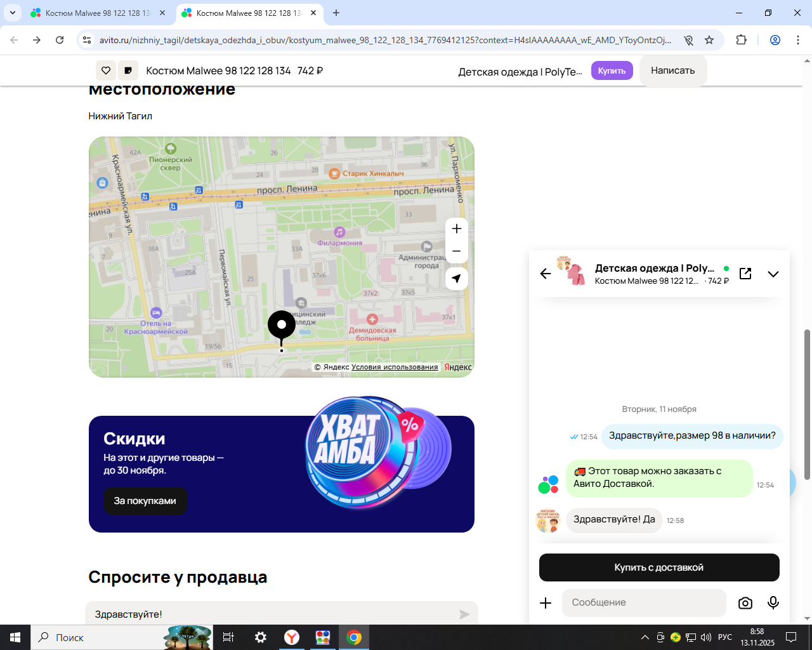The height and width of the screenshot is (650, 812).
Task: Bookmark this page with the star
Action: tap(709, 40)
